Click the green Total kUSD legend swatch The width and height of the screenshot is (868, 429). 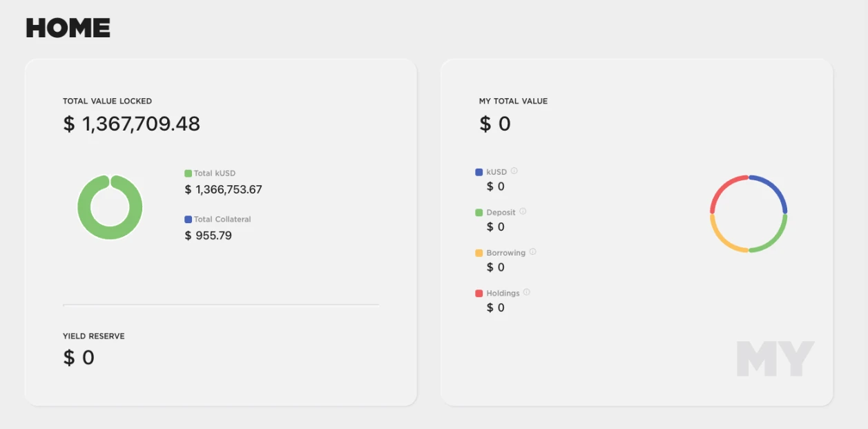pos(188,173)
